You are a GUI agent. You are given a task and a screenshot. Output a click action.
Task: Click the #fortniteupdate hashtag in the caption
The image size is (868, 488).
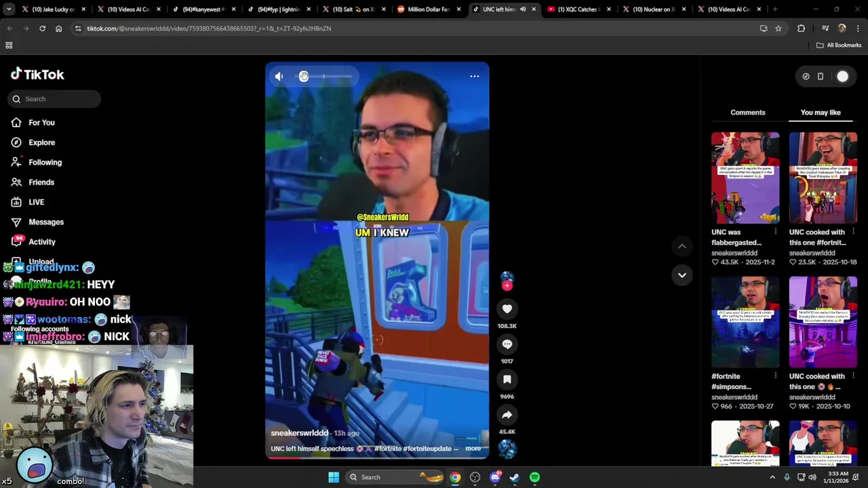[427, 449]
